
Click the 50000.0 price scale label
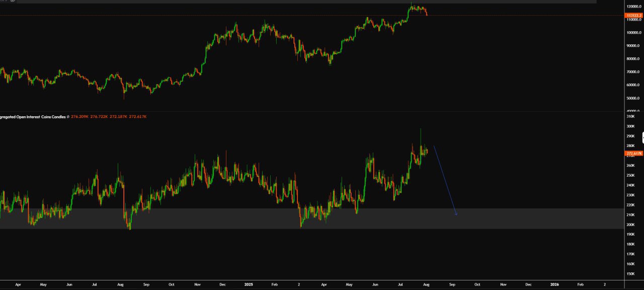(633, 98)
